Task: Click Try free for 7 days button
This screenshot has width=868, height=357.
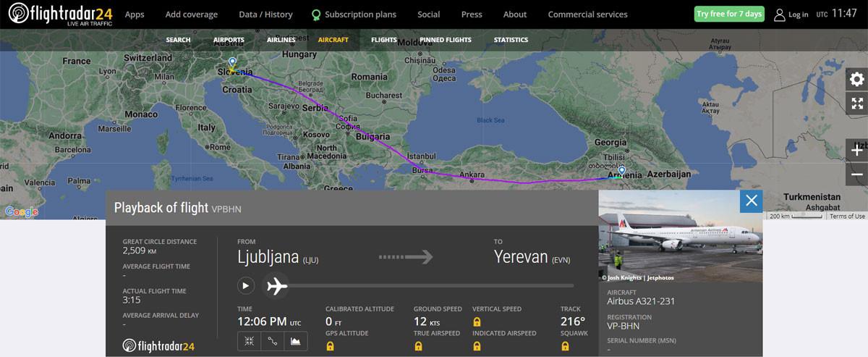Action: tap(729, 14)
